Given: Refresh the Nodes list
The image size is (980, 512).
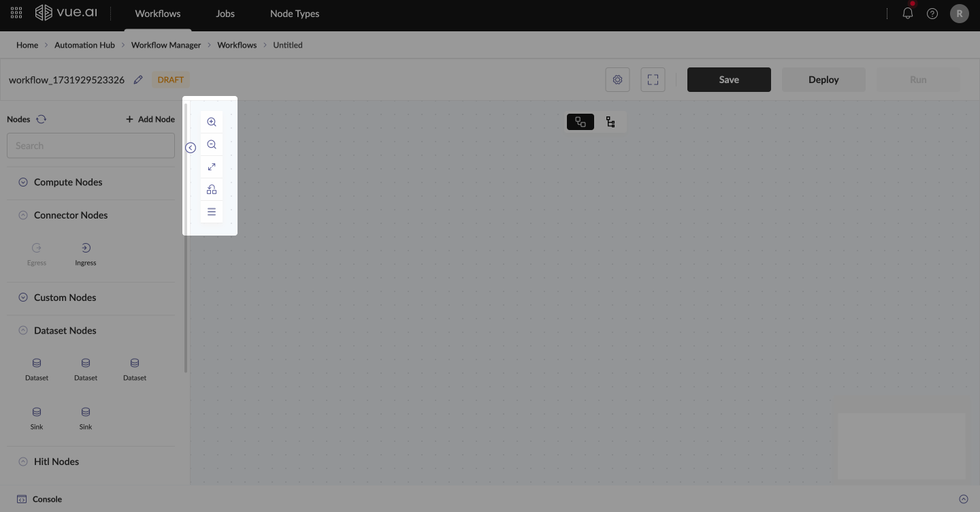Looking at the screenshot, I should [x=42, y=119].
